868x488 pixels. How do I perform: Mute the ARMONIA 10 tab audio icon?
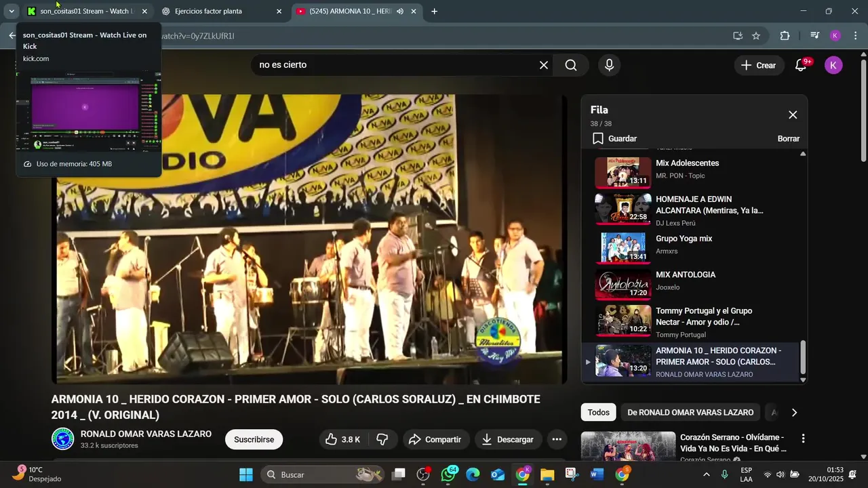[x=400, y=12]
